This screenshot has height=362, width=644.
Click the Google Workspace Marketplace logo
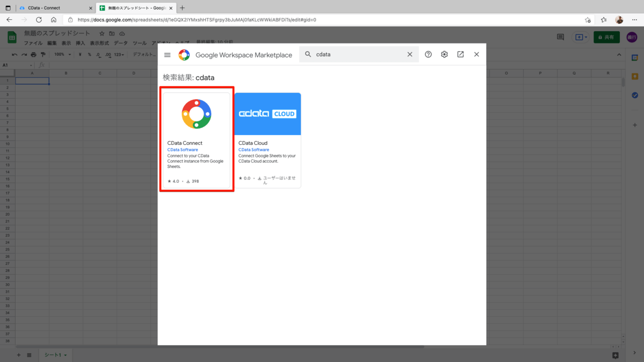coord(184,55)
